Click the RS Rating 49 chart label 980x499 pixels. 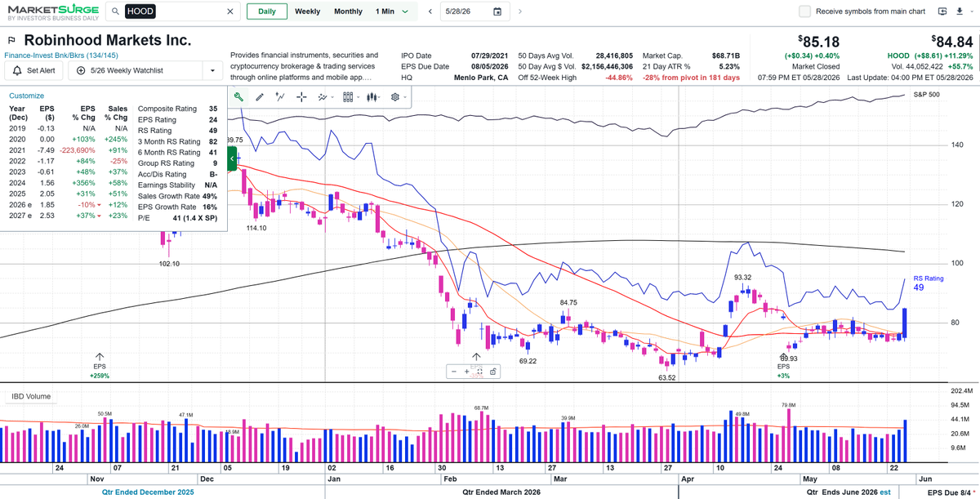click(928, 283)
